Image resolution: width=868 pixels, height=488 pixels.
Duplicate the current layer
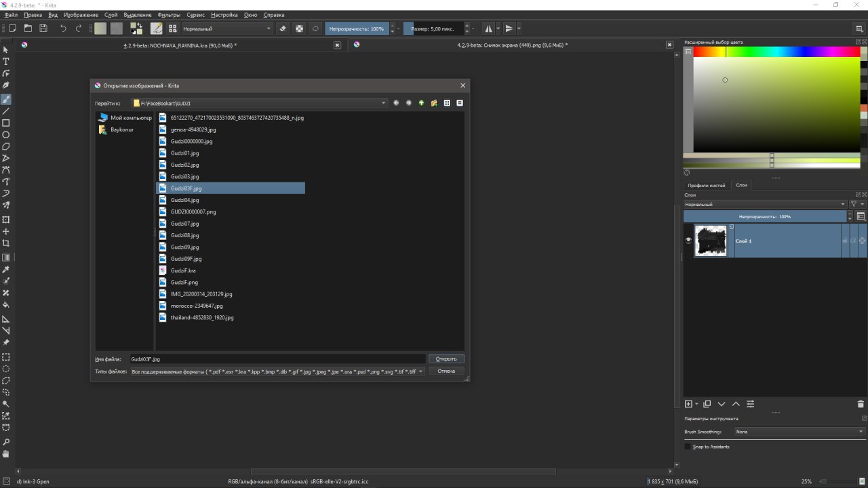coord(707,404)
